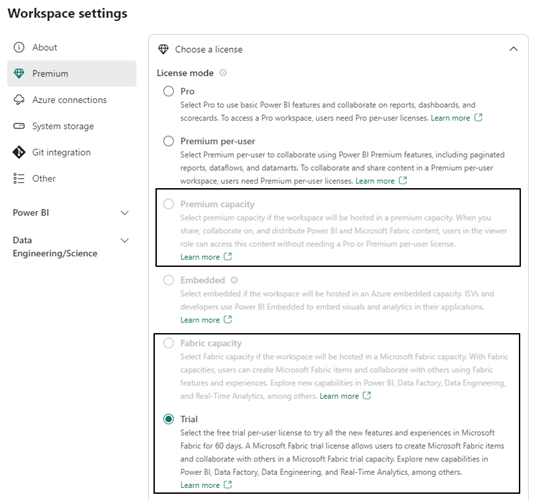The height and width of the screenshot is (501, 534).
Task: Open Learn more link for Fabric capacity
Action: pyautogui.click(x=339, y=396)
